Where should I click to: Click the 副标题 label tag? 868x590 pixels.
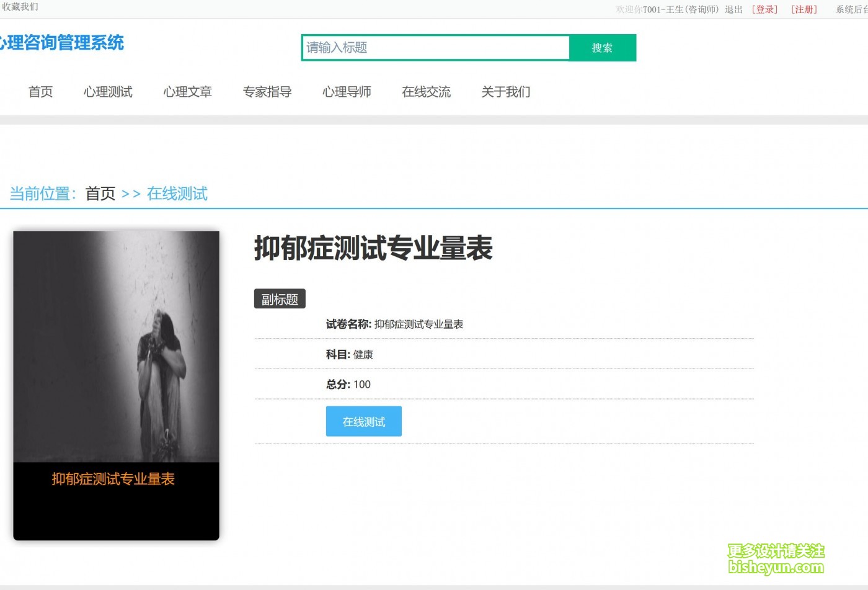click(x=280, y=299)
